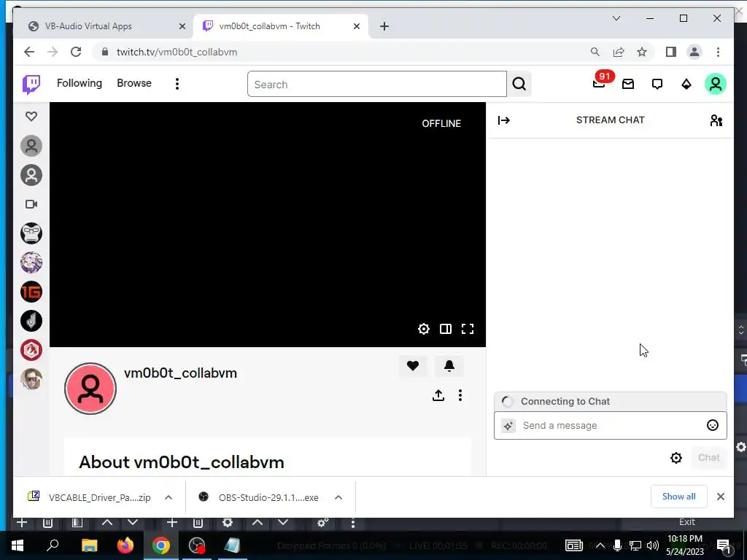The image size is (747, 560).
Task: Open channel options three-dot menu
Action: coord(460,394)
